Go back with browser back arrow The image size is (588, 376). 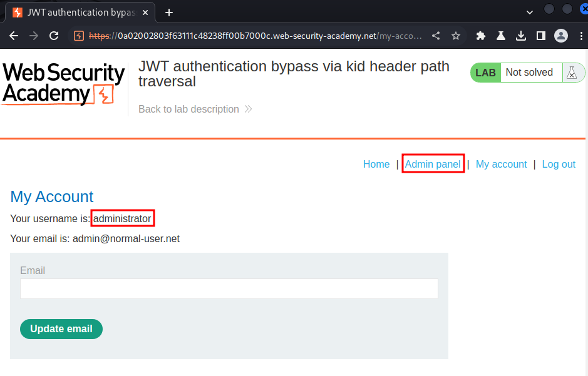coord(14,36)
